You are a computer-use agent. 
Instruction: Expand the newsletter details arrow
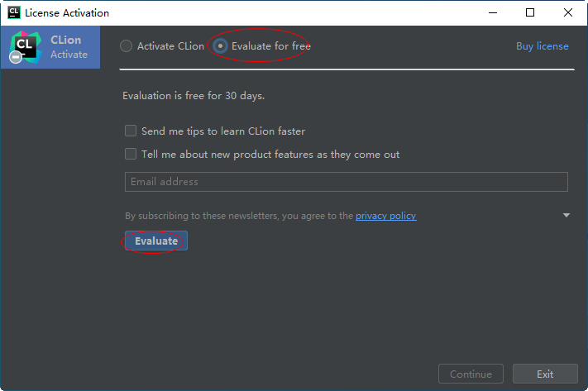coord(566,216)
